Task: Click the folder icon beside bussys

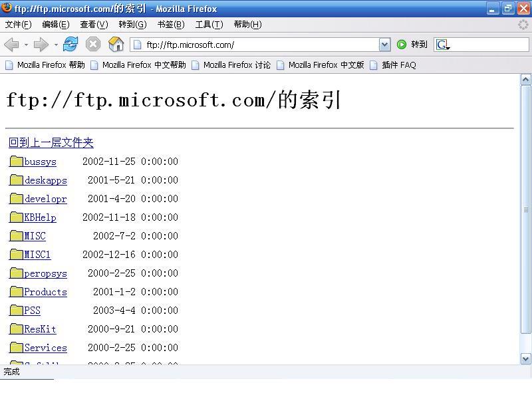Action: 16,161
